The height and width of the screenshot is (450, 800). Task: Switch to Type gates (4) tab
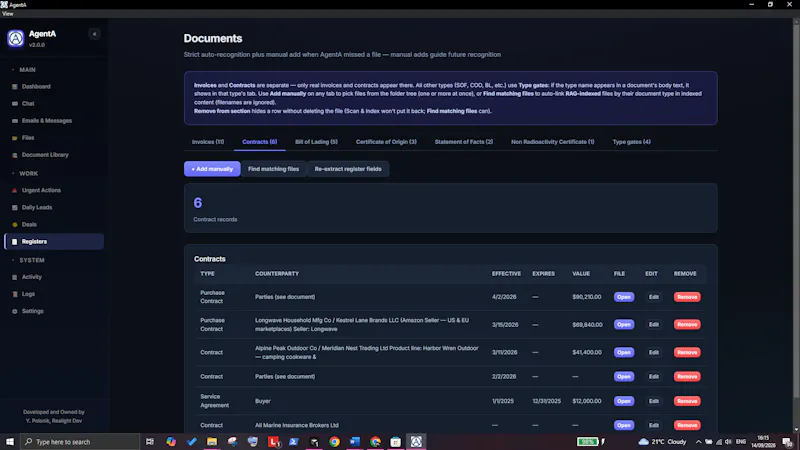(x=632, y=142)
